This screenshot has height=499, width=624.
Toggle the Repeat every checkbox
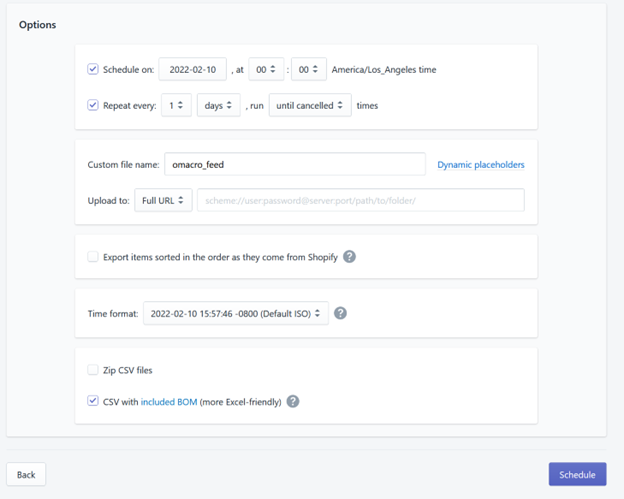(93, 105)
